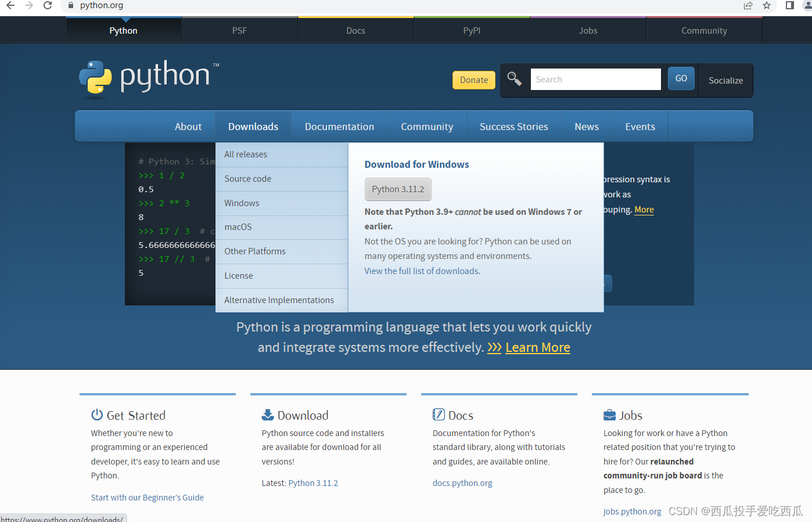Open the About navigation menu
Image resolution: width=812 pixels, height=522 pixels.
pos(188,127)
